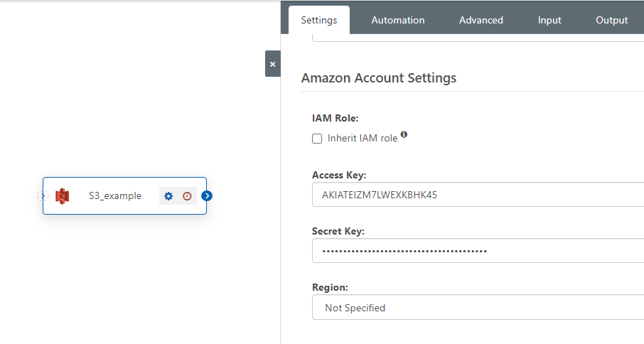Image resolution: width=644 pixels, height=344 pixels.
Task: Switch to the Settings tab
Action: [x=319, y=20]
